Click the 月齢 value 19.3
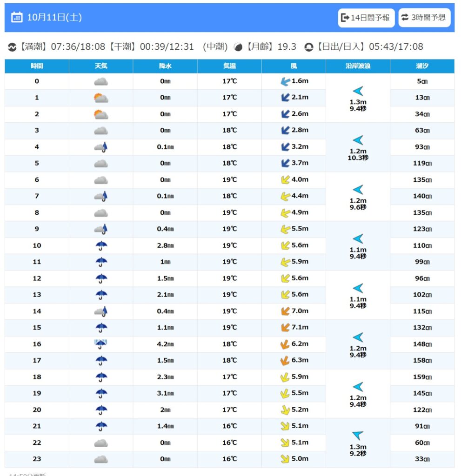The width and height of the screenshot is (461, 476). 287,47
